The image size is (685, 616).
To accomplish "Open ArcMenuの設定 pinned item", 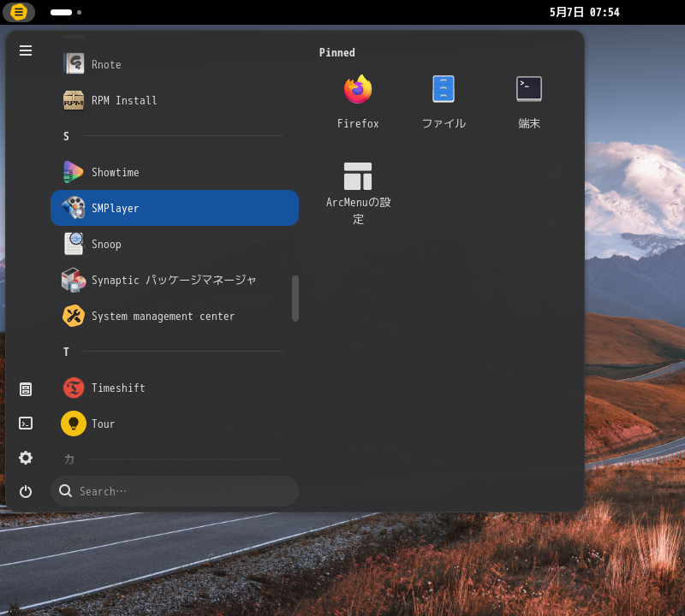I will click(358, 192).
